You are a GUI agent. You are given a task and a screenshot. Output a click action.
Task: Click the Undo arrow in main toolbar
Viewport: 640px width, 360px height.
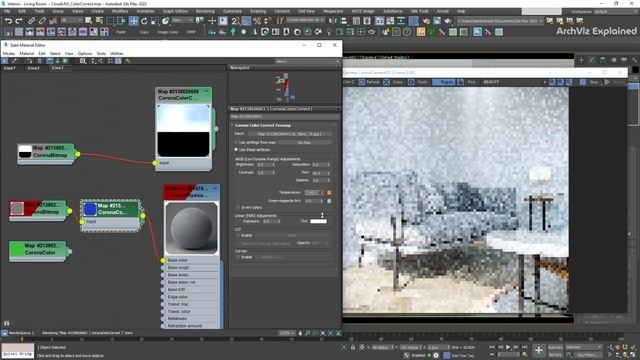[8, 20]
